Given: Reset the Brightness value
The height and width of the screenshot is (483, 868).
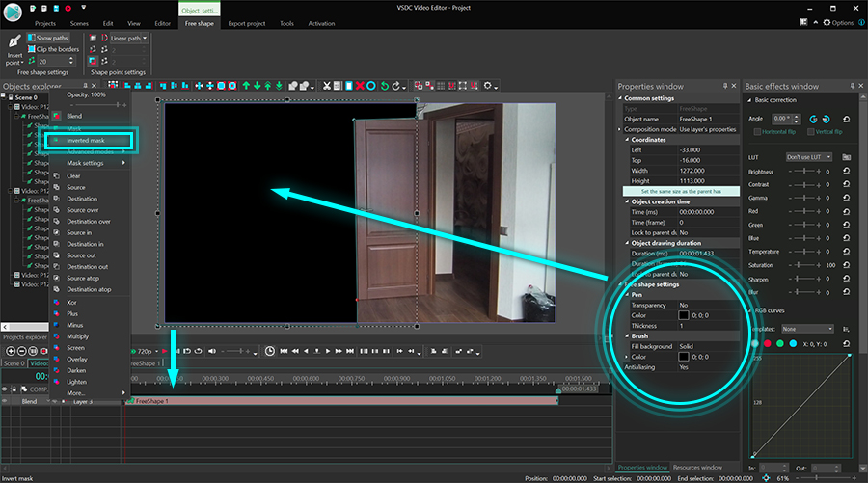Looking at the screenshot, I should point(847,171).
